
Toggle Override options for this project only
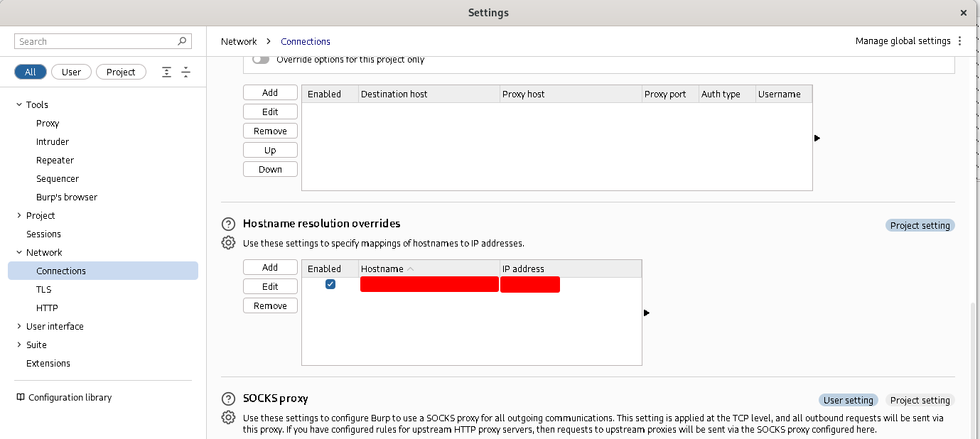click(261, 60)
